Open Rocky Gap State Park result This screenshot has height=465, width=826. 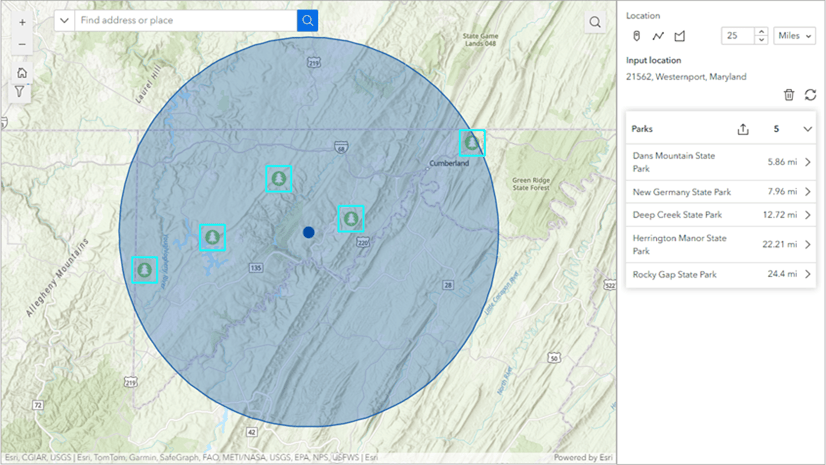[721, 274]
